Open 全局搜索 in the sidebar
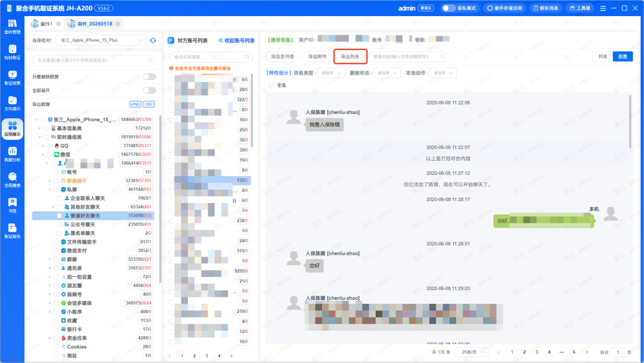 point(13,180)
